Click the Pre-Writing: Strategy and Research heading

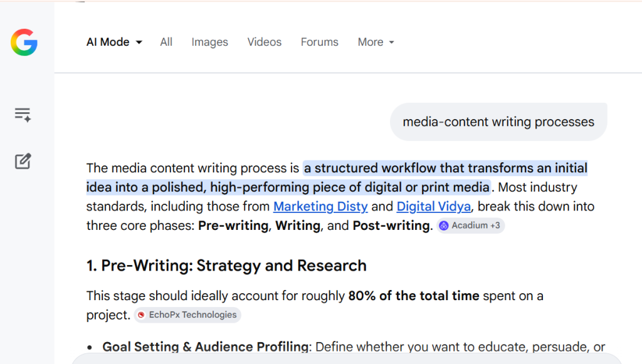[x=226, y=266]
